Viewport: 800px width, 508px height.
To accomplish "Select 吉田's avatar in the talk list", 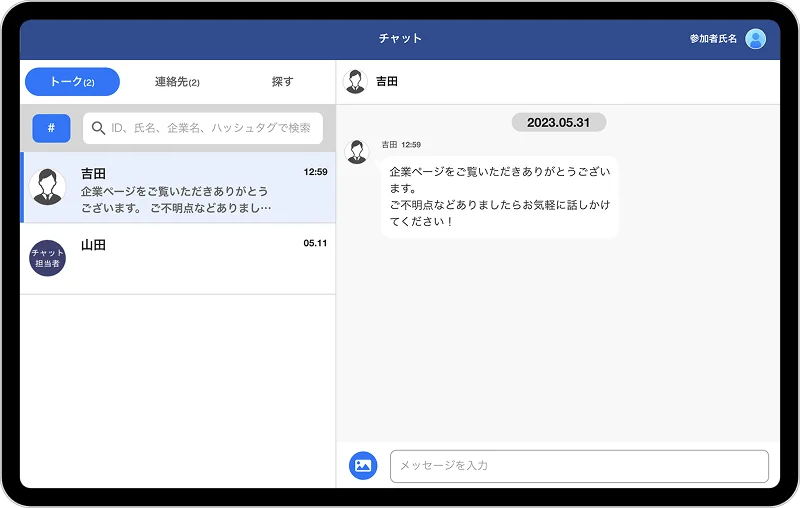I will (x=47, y=187).
